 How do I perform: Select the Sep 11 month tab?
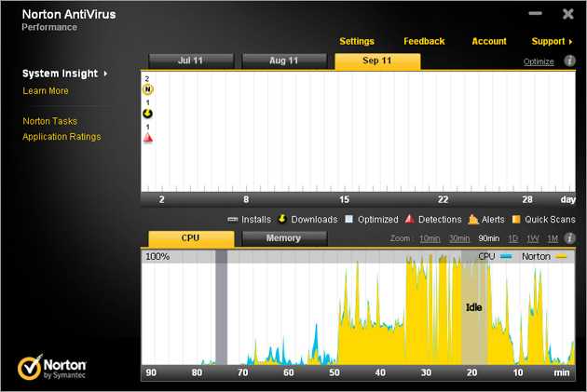click(377, 61)
